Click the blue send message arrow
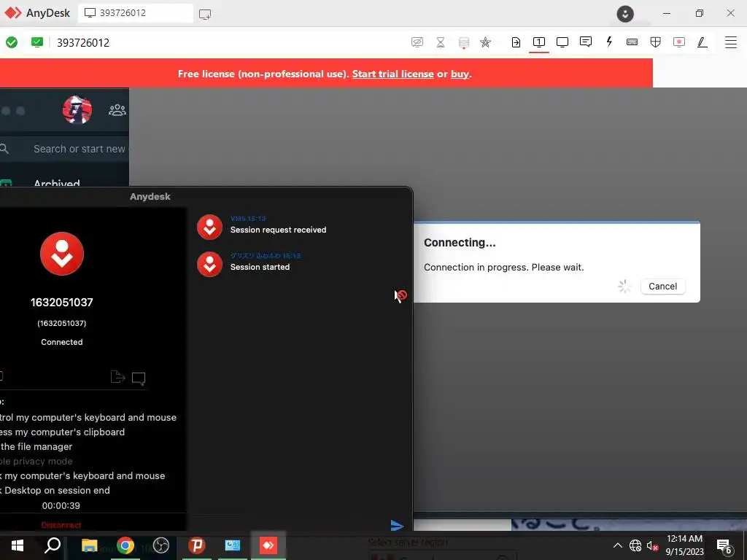The height and width of the screenshot is (560, 747). [x=397, y=525]
